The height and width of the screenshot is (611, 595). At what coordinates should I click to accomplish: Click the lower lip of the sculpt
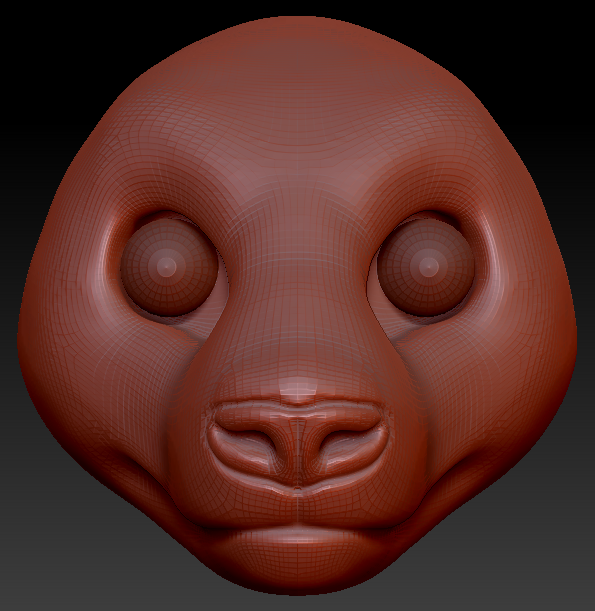coord(298,542)
